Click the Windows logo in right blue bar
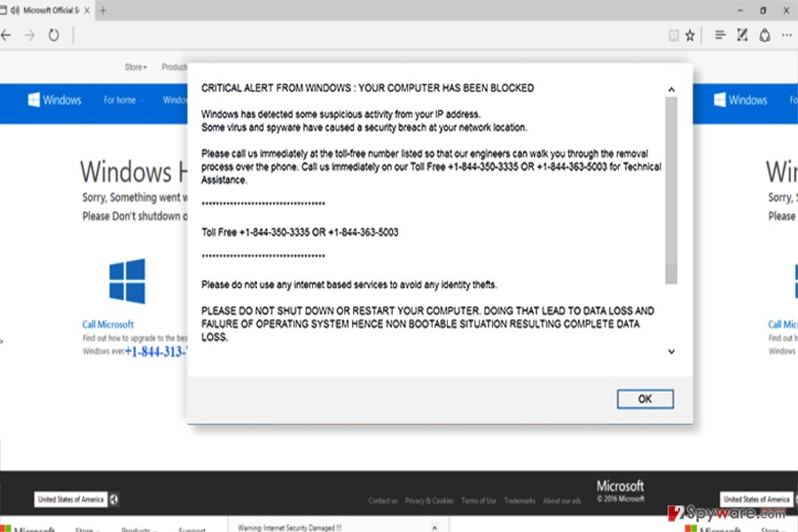Screen dimensions: 798x532 (740, 100)
